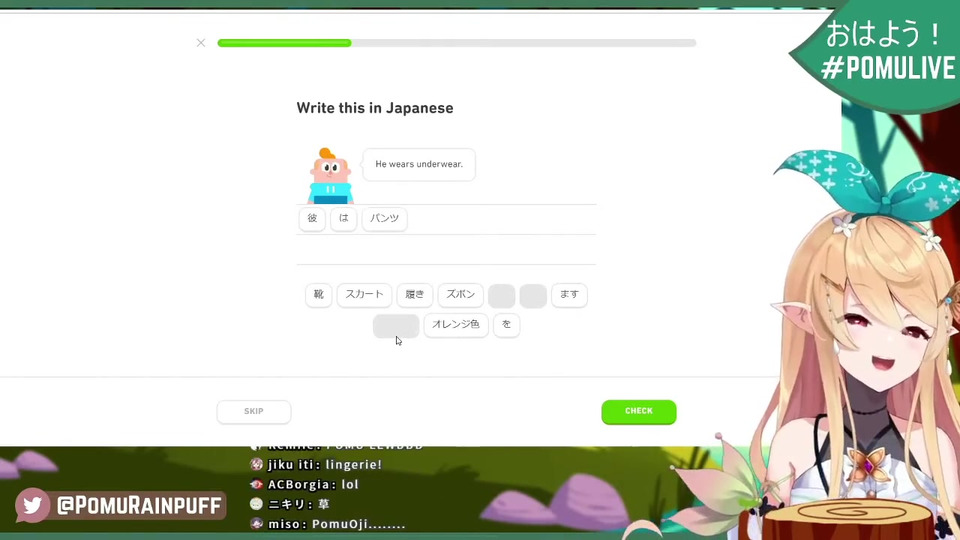960x540 pixels.
Task: Remove the placed 彼 word tile
Action: coord(312,219)
